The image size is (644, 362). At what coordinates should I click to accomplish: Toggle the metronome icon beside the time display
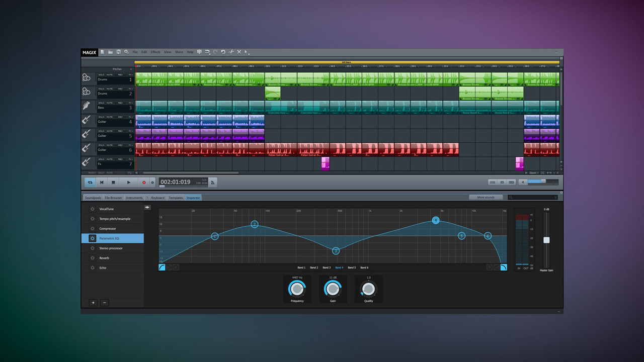pos(213,182)
